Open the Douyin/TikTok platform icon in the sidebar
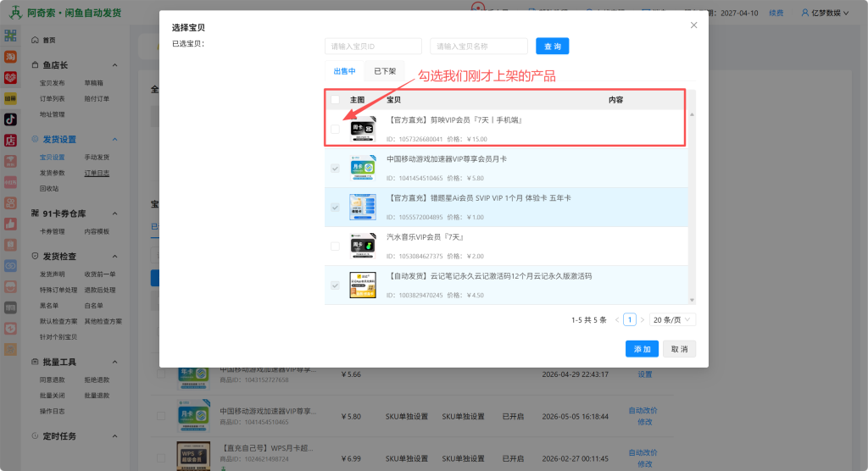This screenshot has width=868, height=471. tap(10, 119)
